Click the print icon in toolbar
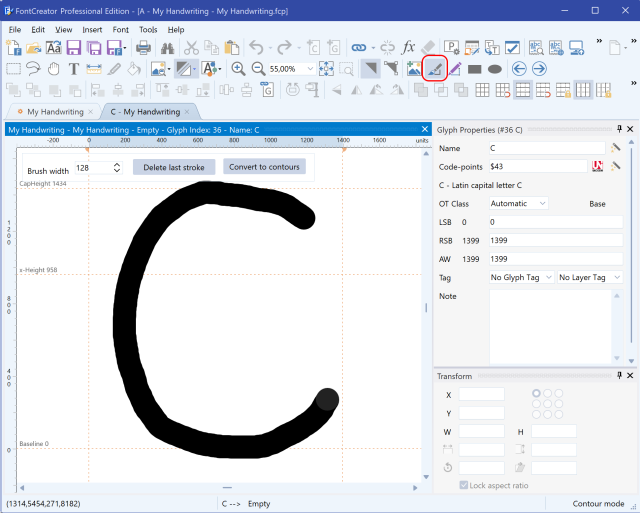The width and height of the screenshot is (640, 513). pos(143,47)
